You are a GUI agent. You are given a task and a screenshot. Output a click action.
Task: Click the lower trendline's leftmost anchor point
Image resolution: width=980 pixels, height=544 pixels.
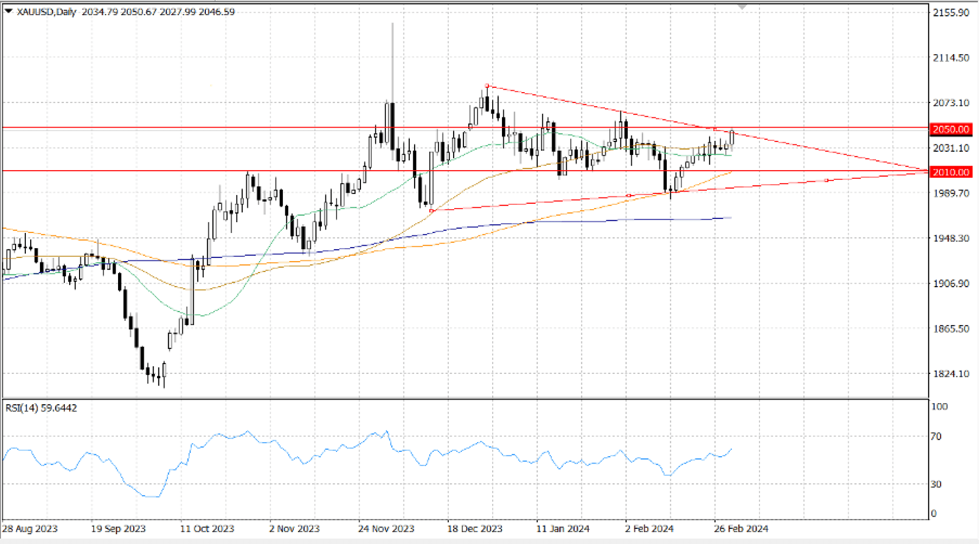pos(432,211)
